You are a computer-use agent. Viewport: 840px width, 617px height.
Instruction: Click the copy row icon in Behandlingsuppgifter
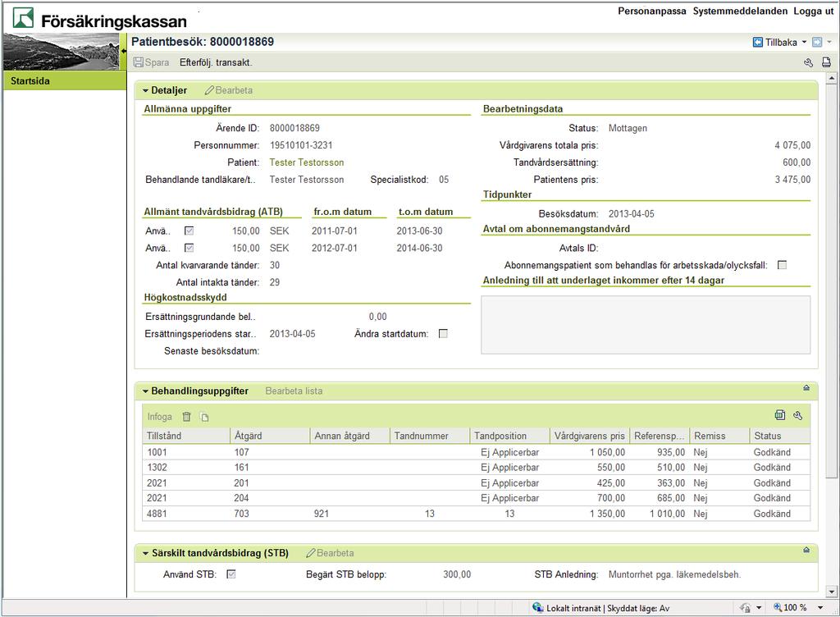pyautogui.click(x=204, y=417)
